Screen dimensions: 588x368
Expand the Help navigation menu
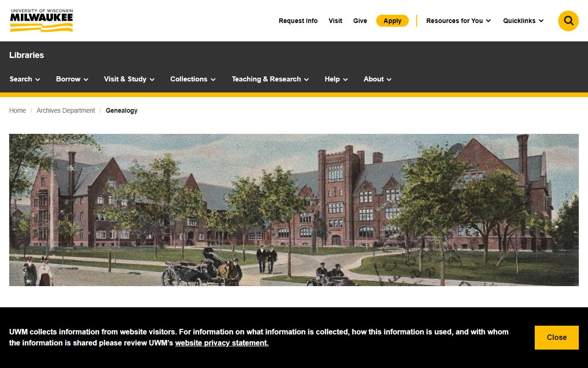[336, 79]
